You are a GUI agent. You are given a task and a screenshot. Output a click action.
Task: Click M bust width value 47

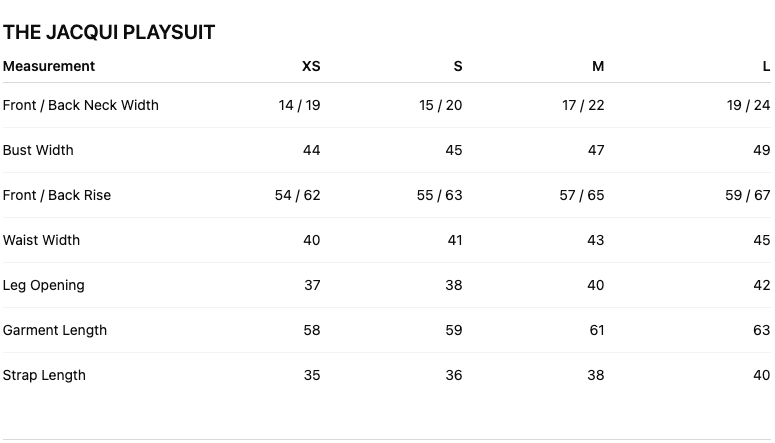(596, 150)
